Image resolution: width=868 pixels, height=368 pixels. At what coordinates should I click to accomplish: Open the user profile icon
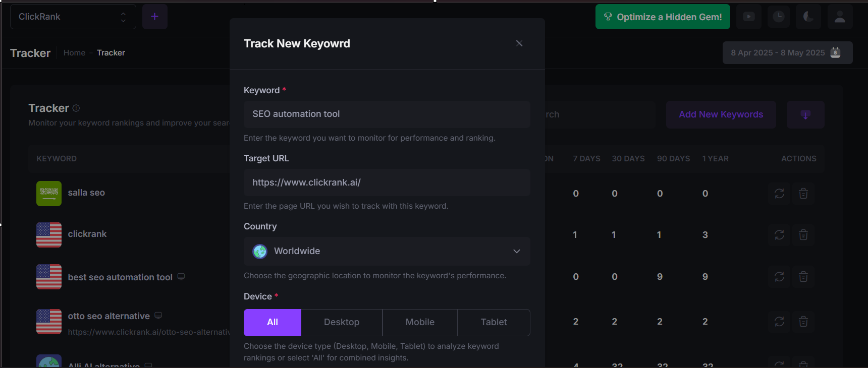840,17
